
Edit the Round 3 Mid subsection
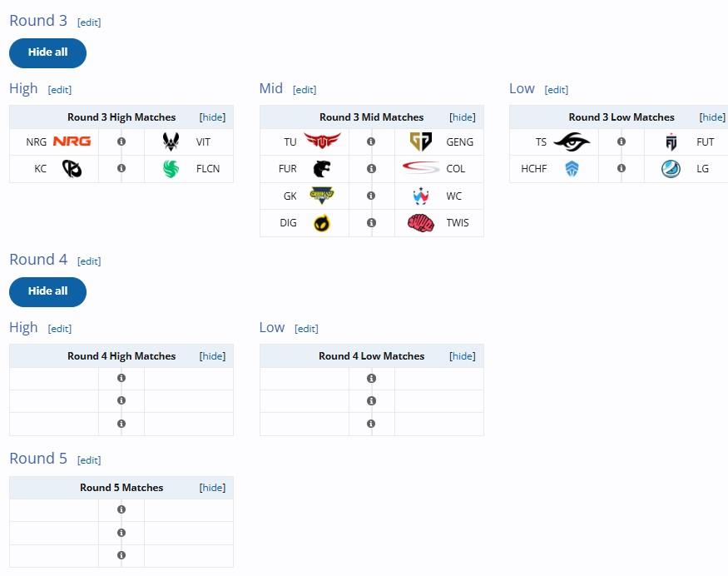(x=305, y=90)
